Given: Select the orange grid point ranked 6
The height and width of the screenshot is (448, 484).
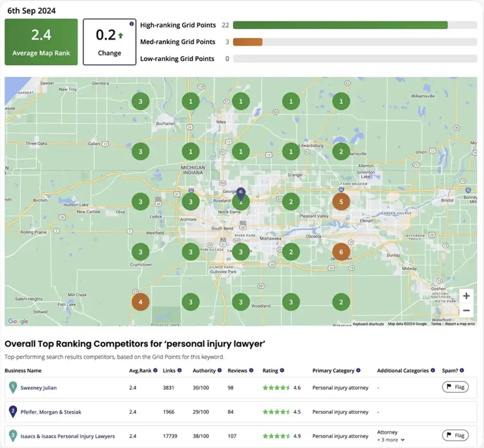Looking at the screenshot, I should click(341, 252).
